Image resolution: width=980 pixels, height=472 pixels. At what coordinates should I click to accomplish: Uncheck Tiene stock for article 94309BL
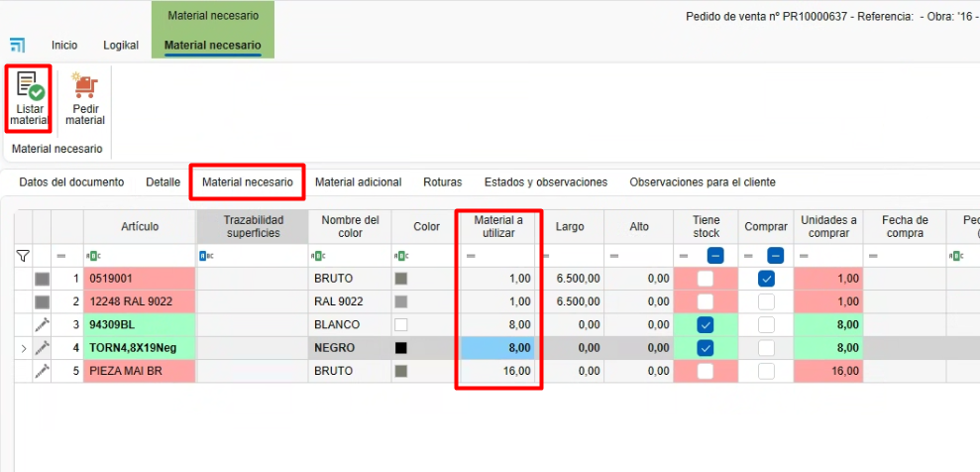click(x=706, y=325)
